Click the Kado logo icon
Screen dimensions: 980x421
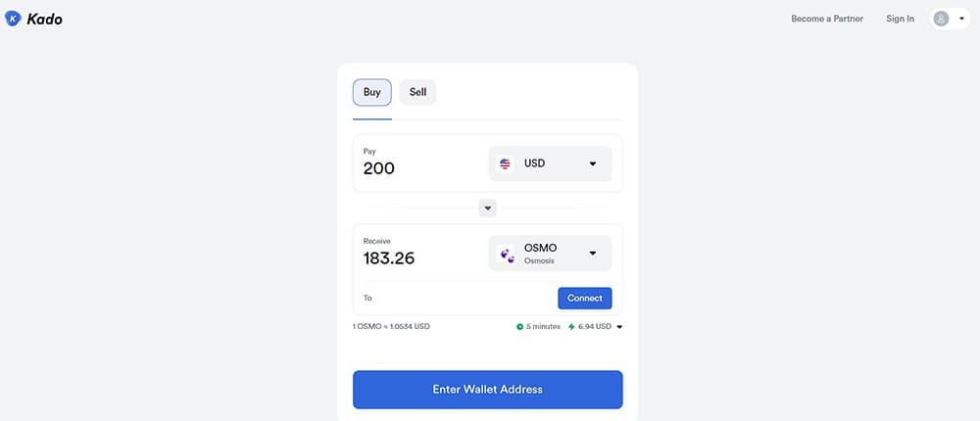coord(13,19)
